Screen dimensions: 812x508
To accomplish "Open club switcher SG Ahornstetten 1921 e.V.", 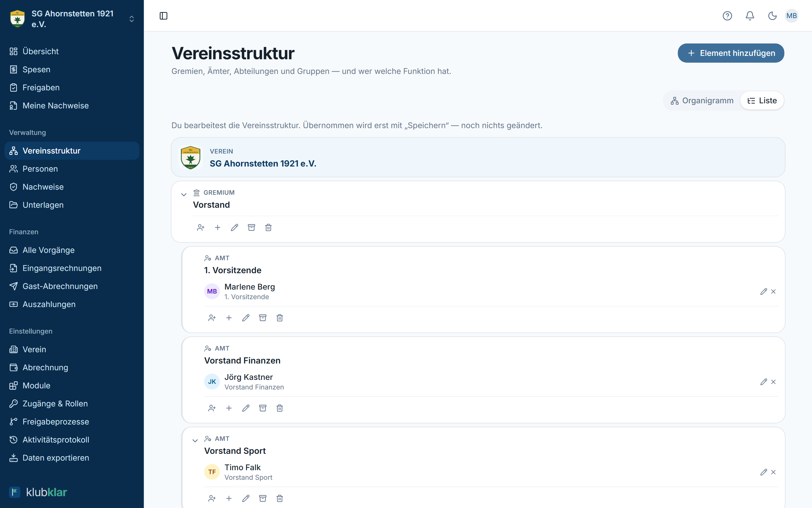I will click(72, 19).
